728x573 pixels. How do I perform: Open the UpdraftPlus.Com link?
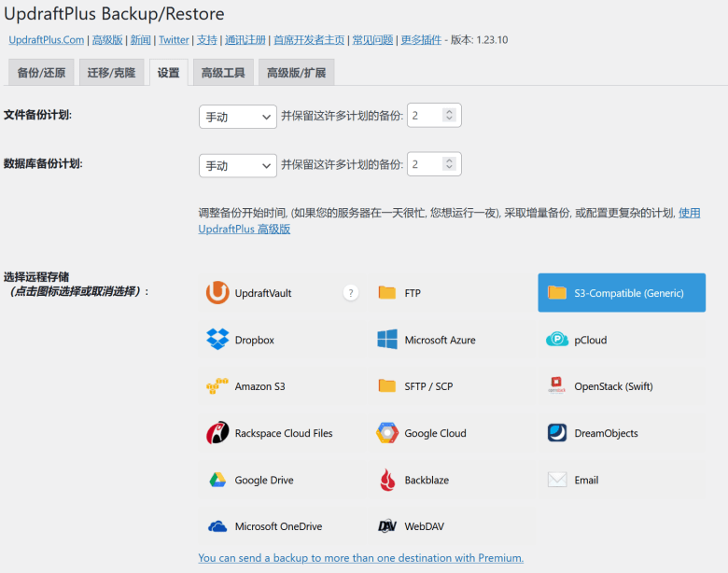tap(47, 40)
